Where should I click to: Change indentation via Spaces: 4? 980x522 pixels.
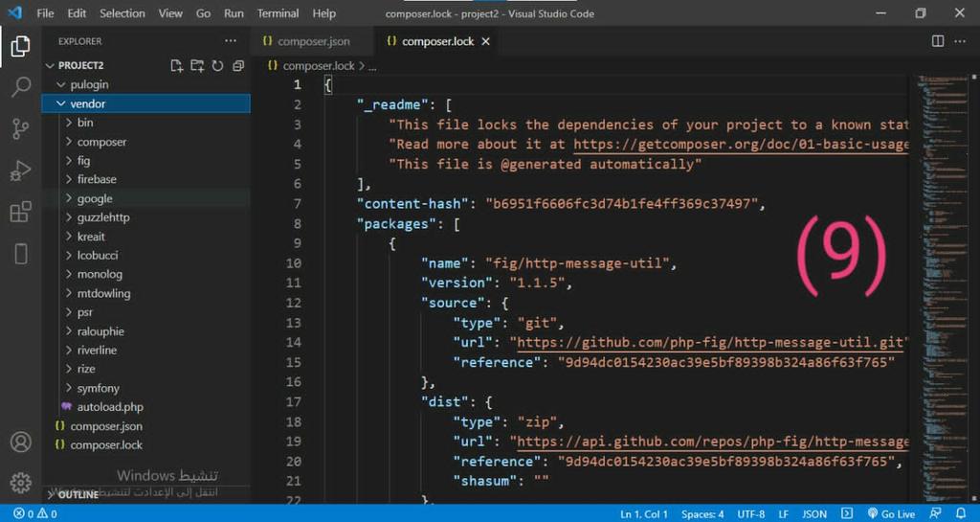[x=702, y=514]
